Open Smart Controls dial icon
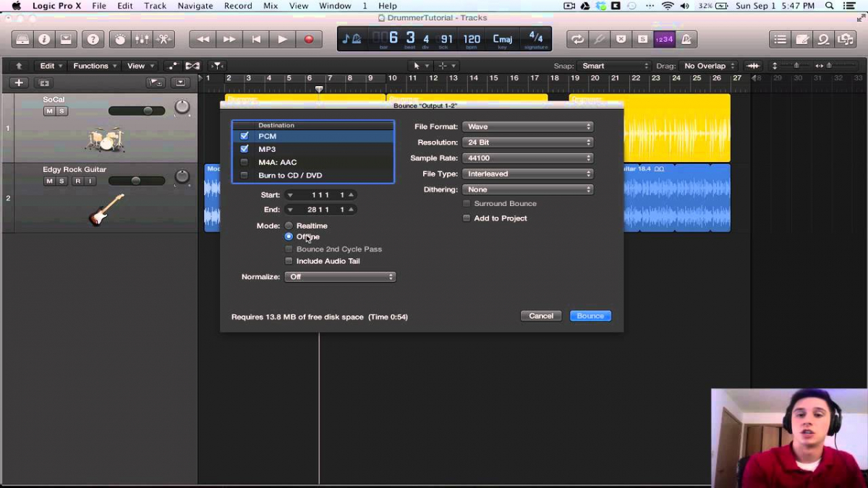The width and height of the screenshot is (868, 488). [120, 39]
